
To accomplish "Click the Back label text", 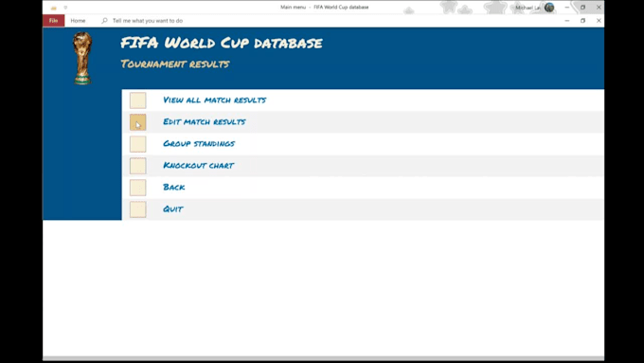I will click(x=173, y=187).
